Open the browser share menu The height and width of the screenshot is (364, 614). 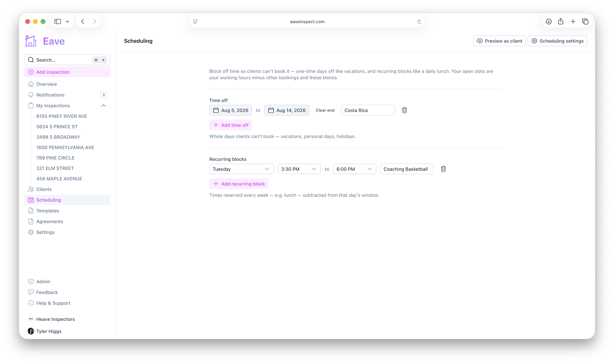pyautogui.click(x=561, y=21)
